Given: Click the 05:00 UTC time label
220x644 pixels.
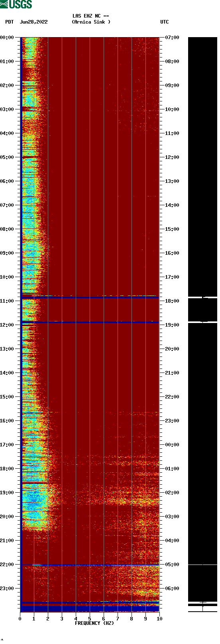Looking at the screenshot, I should coord(172,565).
